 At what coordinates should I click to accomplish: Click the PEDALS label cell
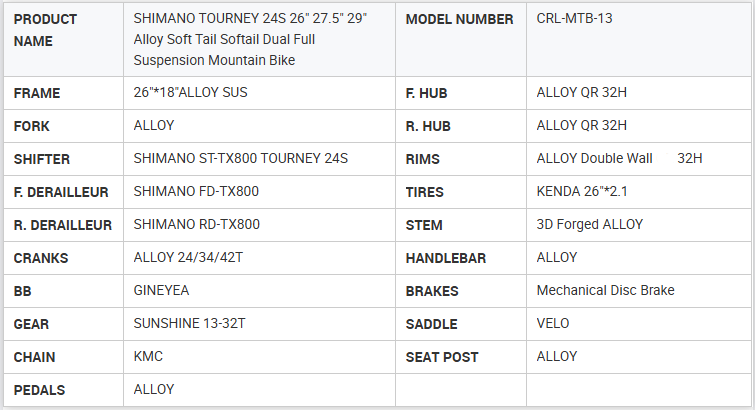pyautogui.click(x=40, y=390)
